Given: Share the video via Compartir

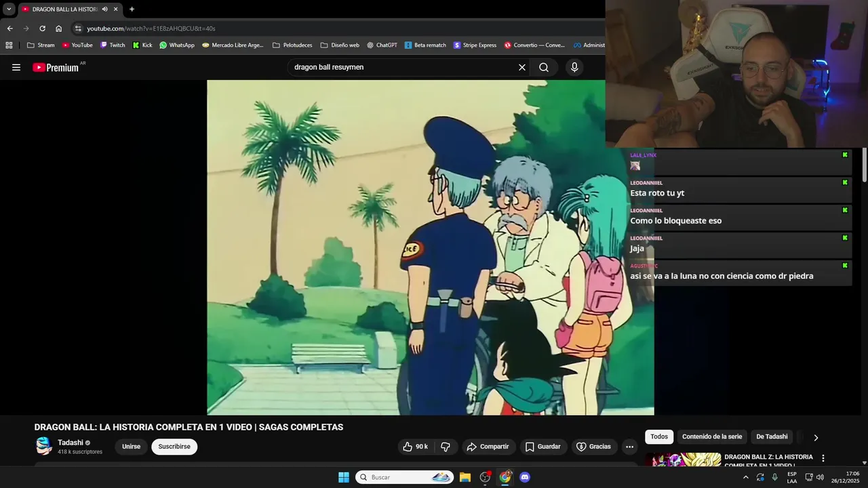Looking at the screenshot, I should (x=488, y=447).
